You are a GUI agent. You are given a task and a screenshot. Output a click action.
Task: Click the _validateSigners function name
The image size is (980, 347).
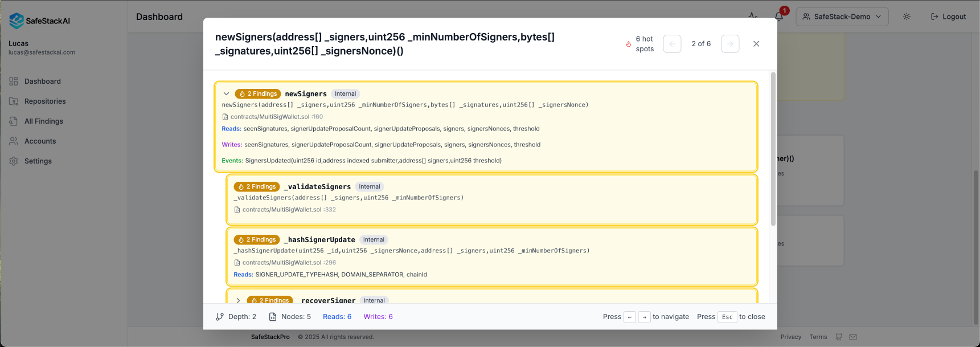pyautogui.click(x=317, y=187)
